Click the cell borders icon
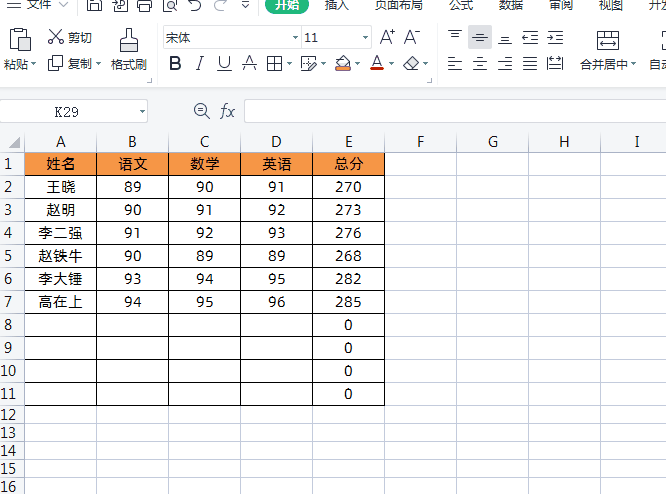This screenshot has height=494, width=666. pos(274,64)
